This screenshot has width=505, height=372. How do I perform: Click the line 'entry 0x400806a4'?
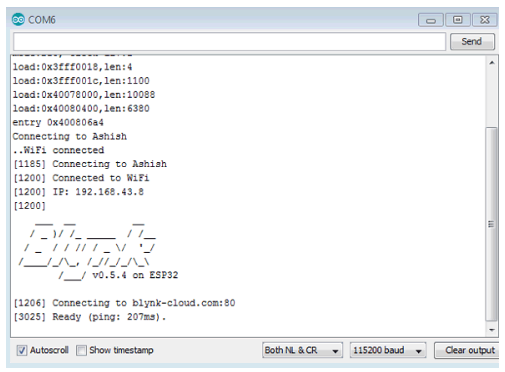pyautogui.click(x=58, y=123)
